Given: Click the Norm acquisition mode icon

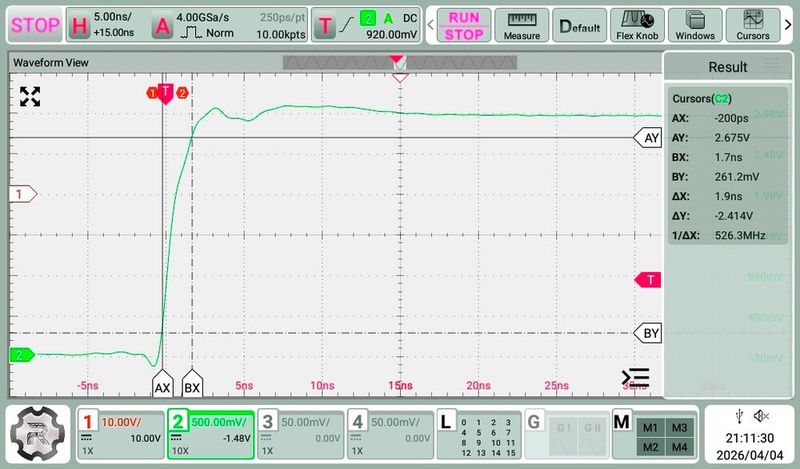Looking at the screenshot, I should pyautogui.click(x=192, y=33).
